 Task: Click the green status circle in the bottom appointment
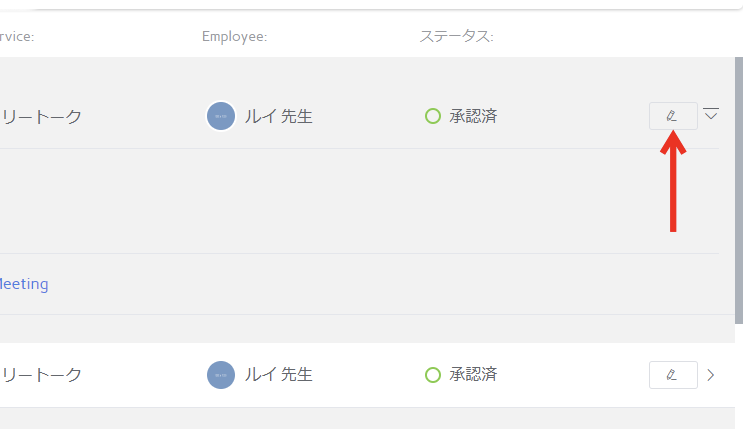pos(433,375)
